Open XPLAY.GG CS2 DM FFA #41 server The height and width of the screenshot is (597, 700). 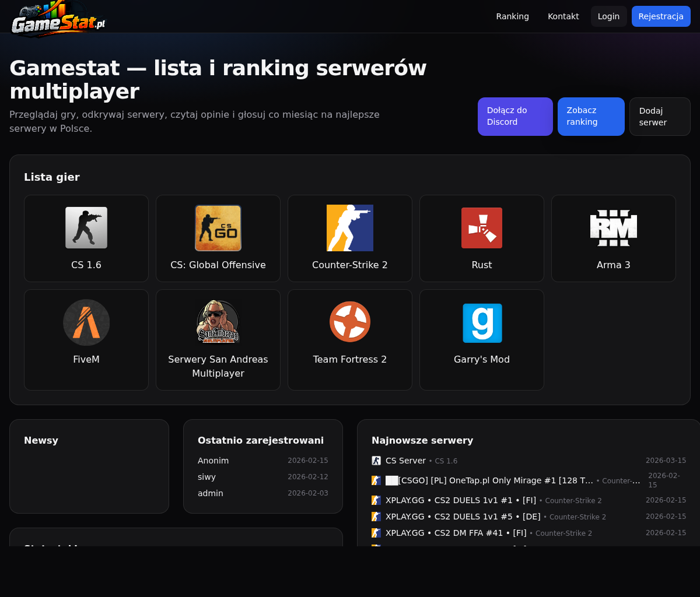coord(456,533)
